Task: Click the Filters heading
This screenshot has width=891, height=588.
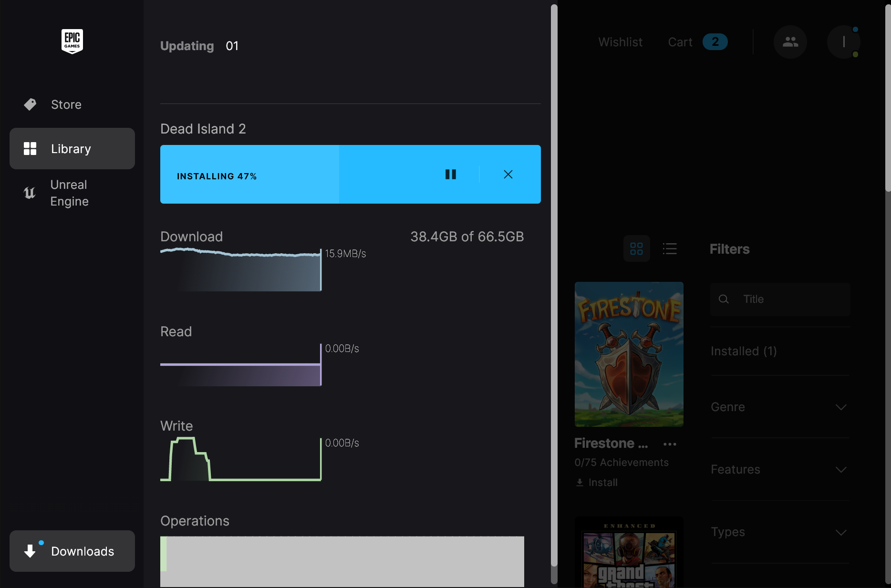Action: pos(730,249)
